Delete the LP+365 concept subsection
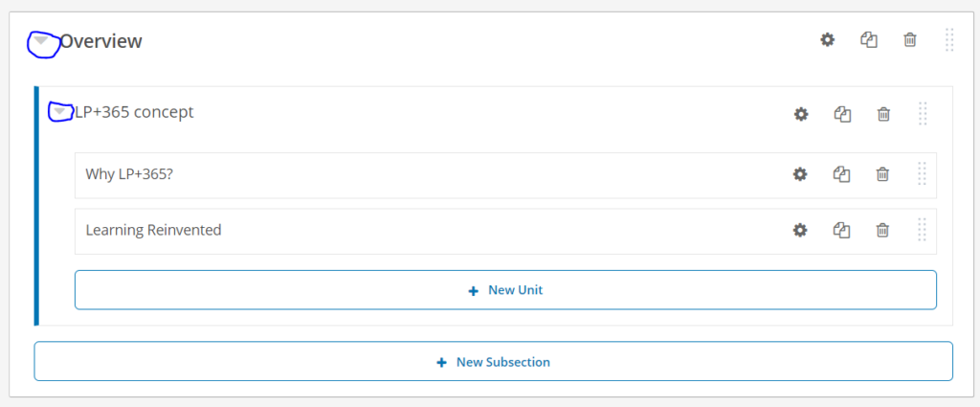This screenshot has height=407, width=980. (883, 114)
